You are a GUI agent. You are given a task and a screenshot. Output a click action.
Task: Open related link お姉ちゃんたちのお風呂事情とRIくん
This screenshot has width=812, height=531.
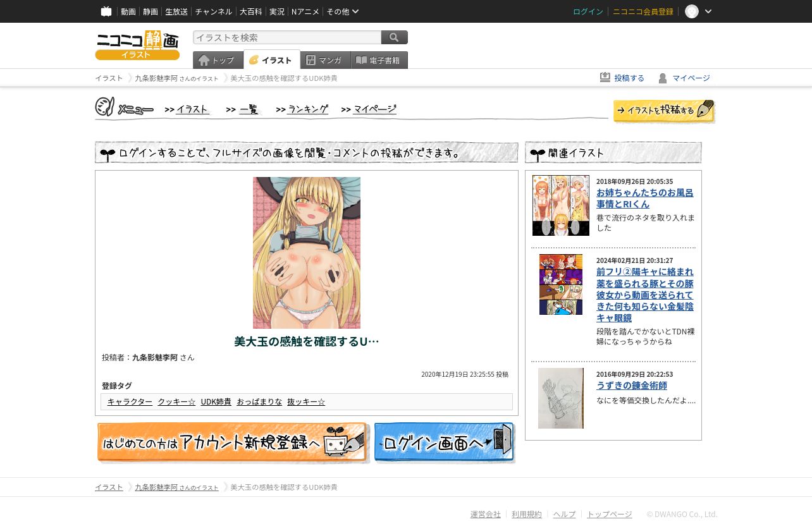pyautogui.click(x=645, y=198)
